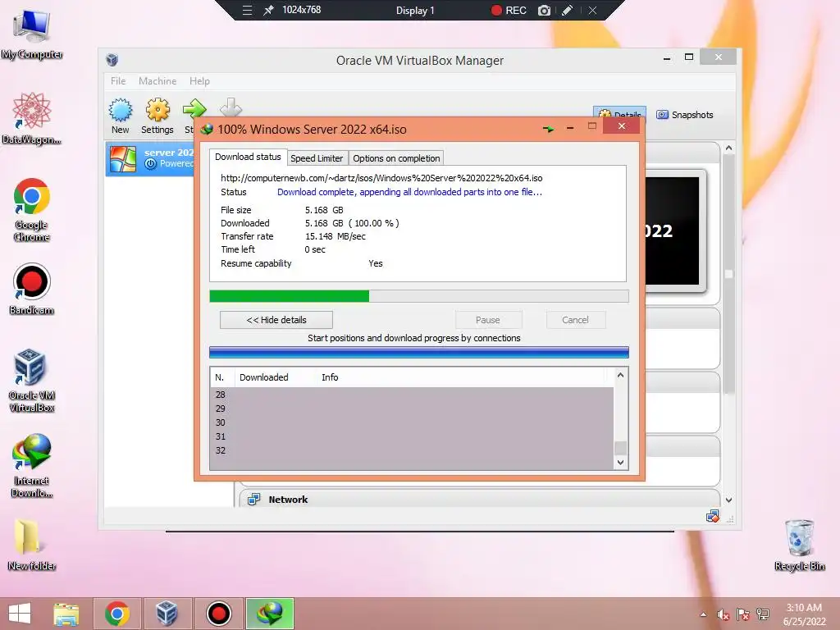Click the pin icon in recording bar
Viewport: 840px width, 630px height.
pyautogui.click(x=269, y=10)
